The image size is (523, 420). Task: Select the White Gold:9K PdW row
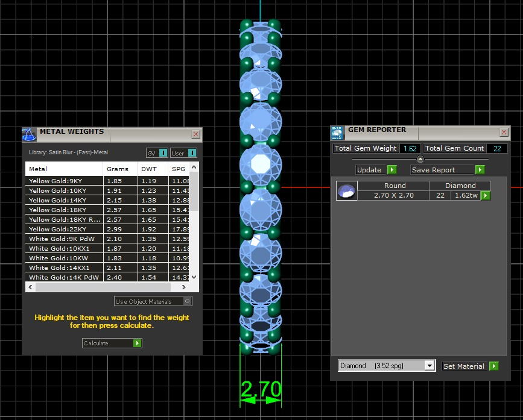(x=107, y=239)
